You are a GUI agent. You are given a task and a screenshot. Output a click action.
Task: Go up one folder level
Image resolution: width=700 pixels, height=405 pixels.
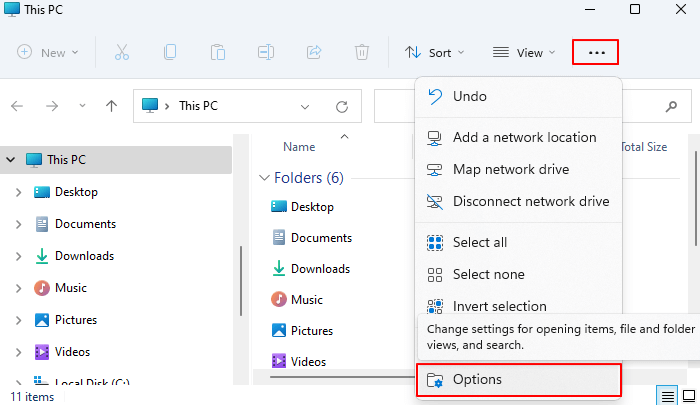(x=111, y=105)
